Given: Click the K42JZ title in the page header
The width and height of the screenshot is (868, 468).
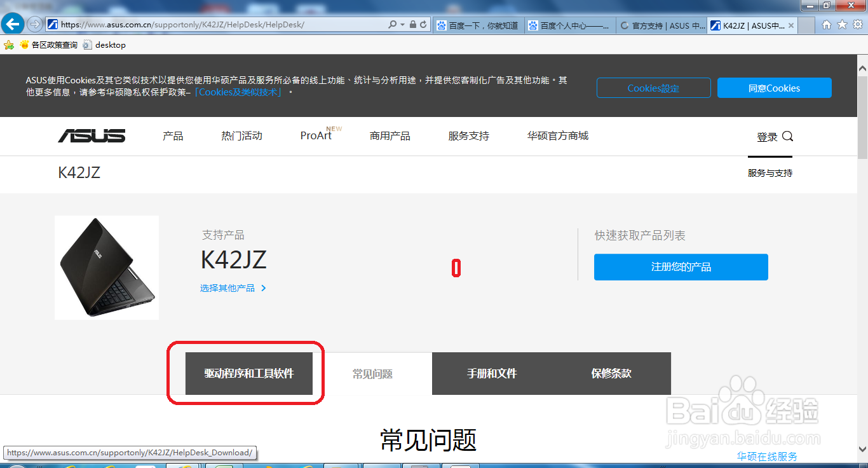Looking at the screenshot, I should (x=79, y=173).
